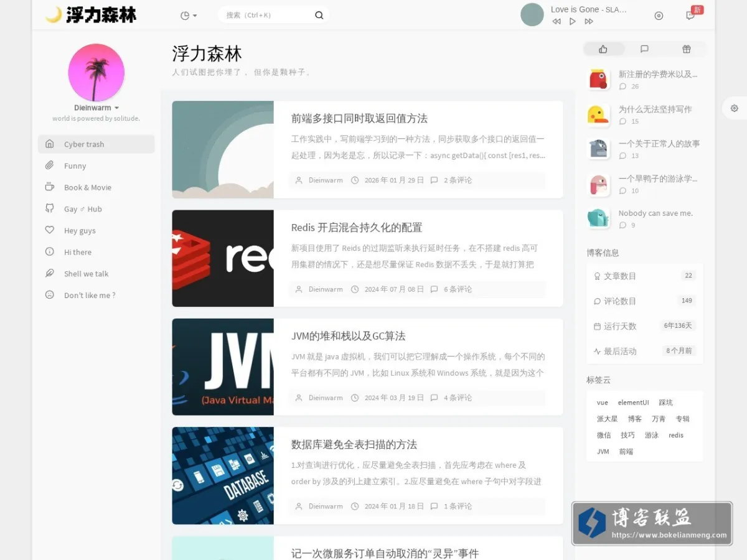The image size is (747, 560).
Task: Open post 前端多接口同时取返回值方法
Action: (359, 118)
